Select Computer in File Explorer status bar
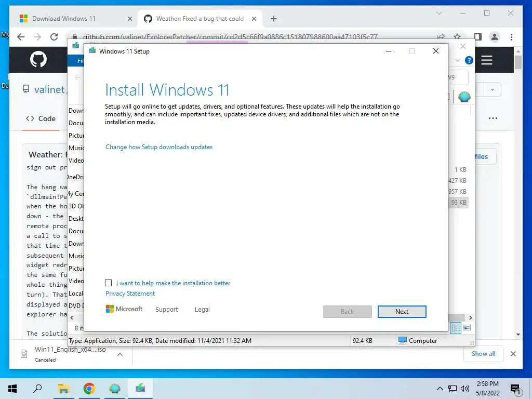This screenshot has width=532, height=399. pyautogui.click(x=417, y=340)
